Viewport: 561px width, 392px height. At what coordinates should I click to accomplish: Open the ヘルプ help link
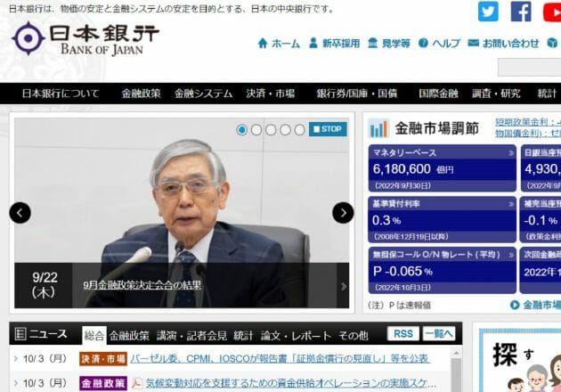439,43
